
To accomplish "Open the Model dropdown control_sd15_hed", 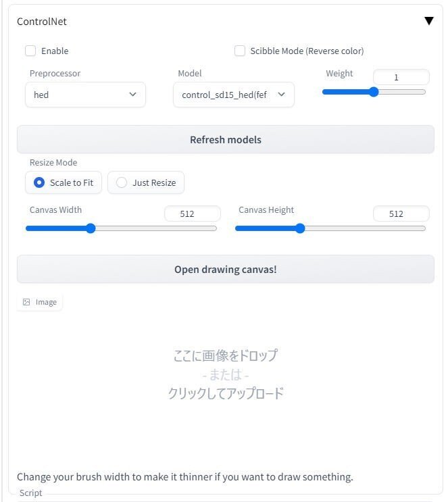I will 233,95.
